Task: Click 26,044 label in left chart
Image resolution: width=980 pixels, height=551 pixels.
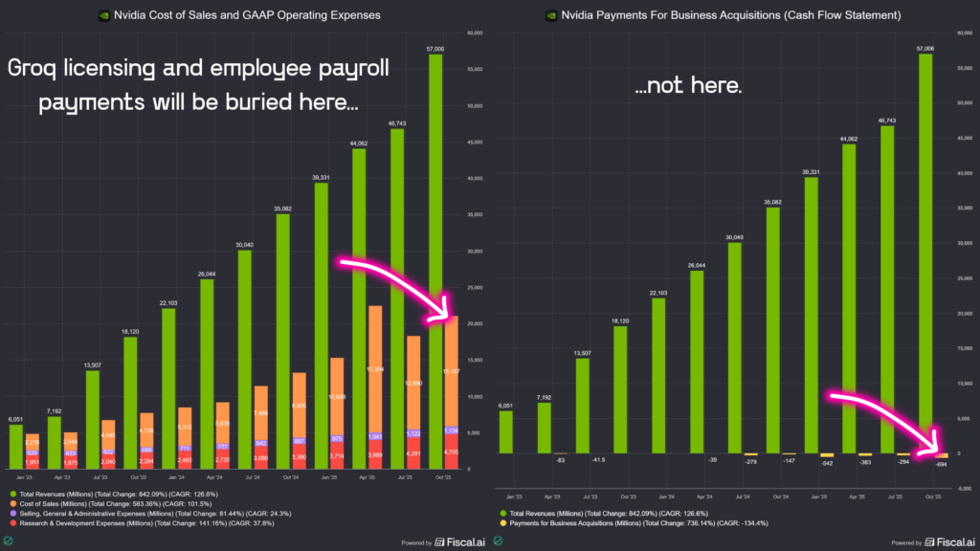Action: coord(207,274)
